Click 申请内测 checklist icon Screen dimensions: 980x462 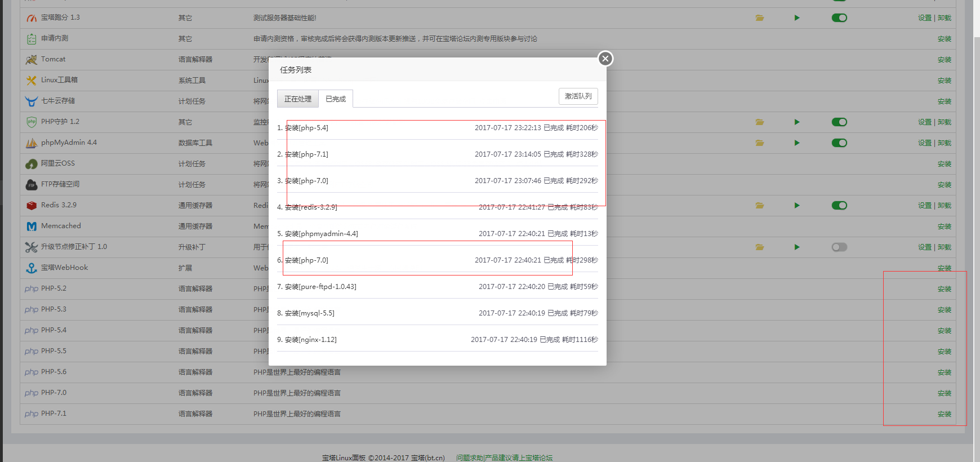(x=32, y=39)
